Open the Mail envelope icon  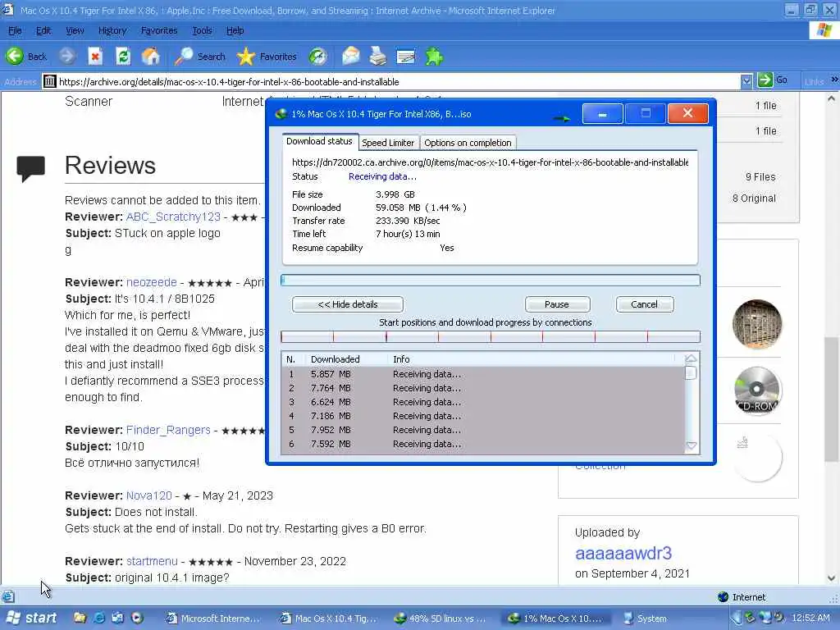[350, 57]
